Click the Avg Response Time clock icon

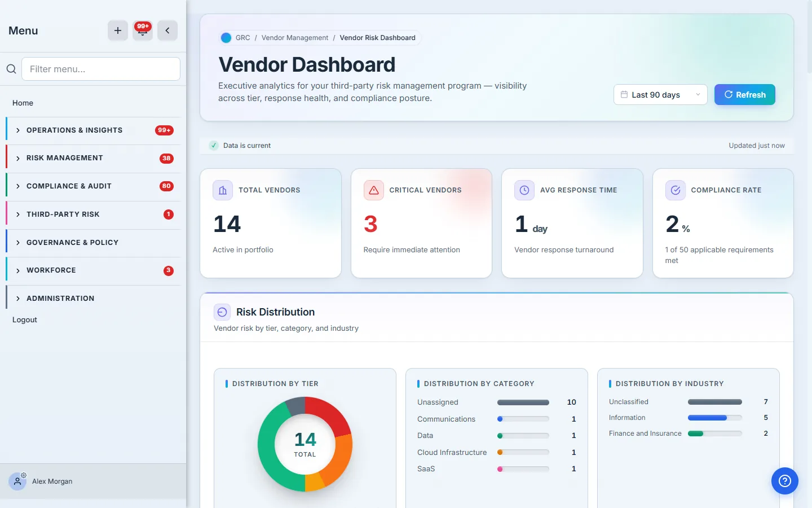524,190
